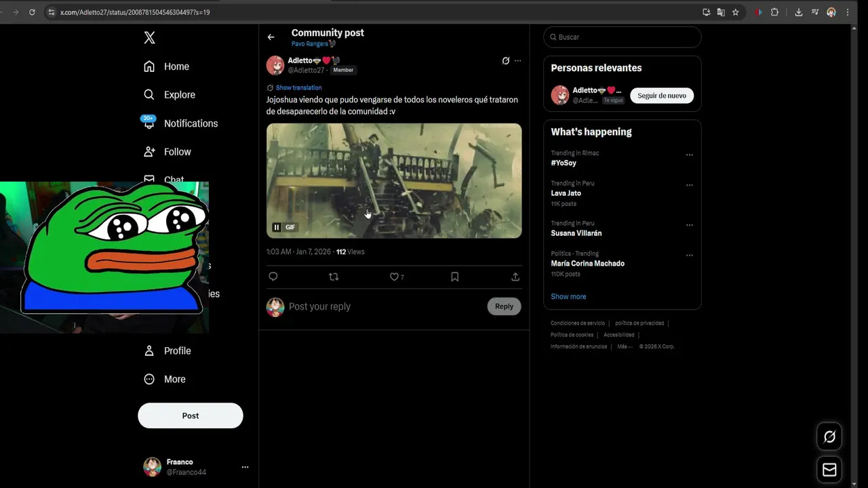The width and height of the screenshot is (868, 488).
Task: Click the 112 Views count
Action: [x=350, y=251]
